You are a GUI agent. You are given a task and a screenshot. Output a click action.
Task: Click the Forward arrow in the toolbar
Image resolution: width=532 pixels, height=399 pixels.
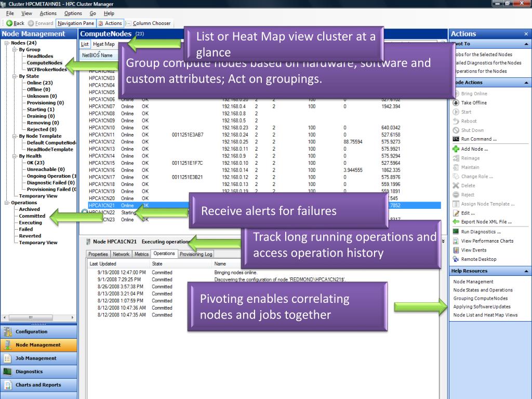[x=31, y=23]
